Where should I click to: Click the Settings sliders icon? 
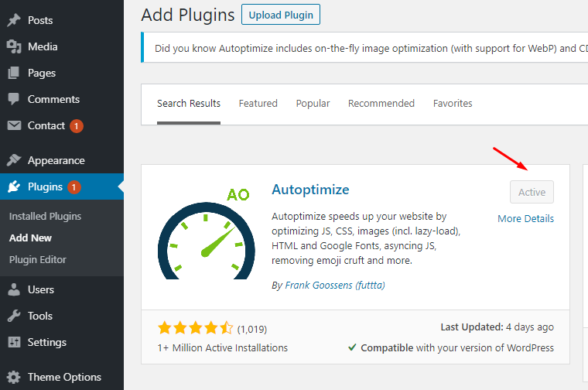click(x=14, y=342)
